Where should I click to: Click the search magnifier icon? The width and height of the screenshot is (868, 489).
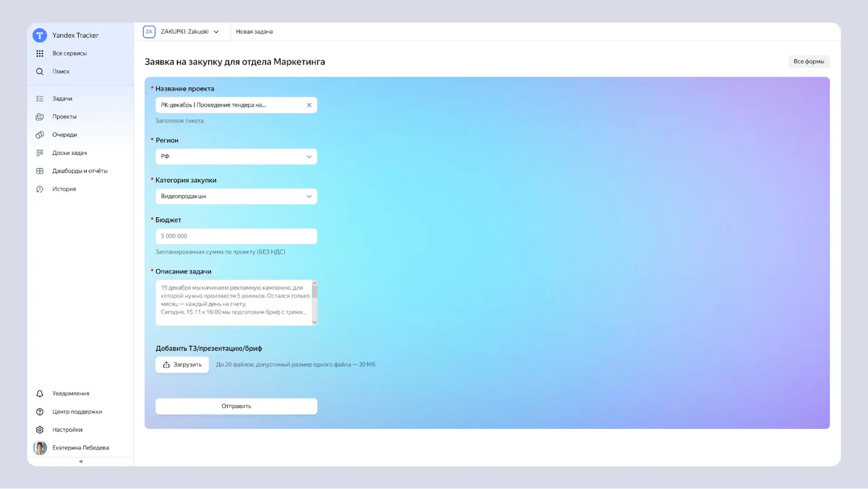(40, 72)
